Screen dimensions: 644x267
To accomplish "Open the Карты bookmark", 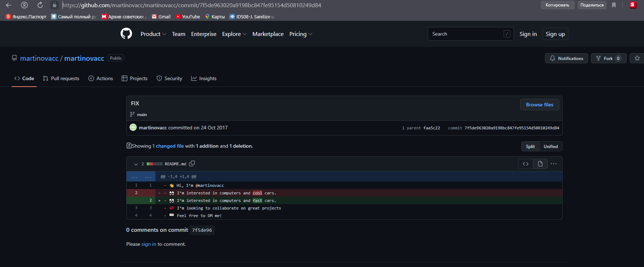I will pyautogui.click(x=215, y=17).
